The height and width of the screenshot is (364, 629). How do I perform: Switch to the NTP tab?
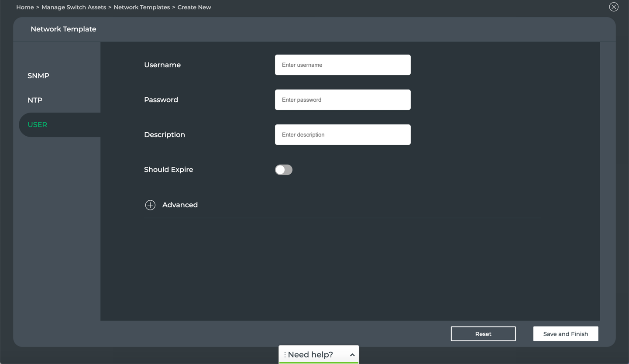(x=35, y=100)
